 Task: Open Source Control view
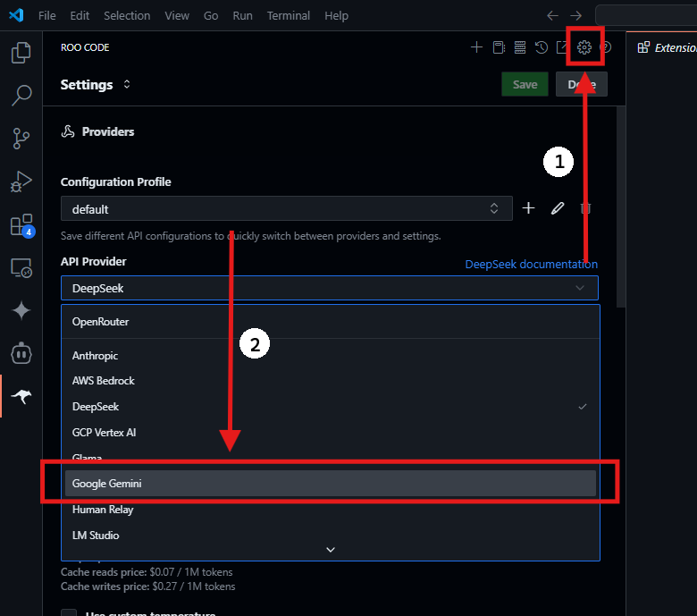pos(21,139)
